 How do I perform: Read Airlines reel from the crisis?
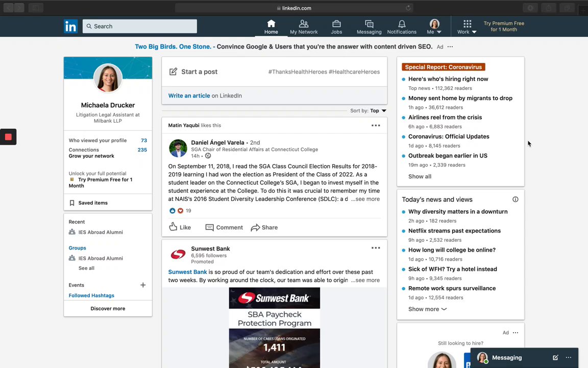pyautogui.click(x=445, y=117)
